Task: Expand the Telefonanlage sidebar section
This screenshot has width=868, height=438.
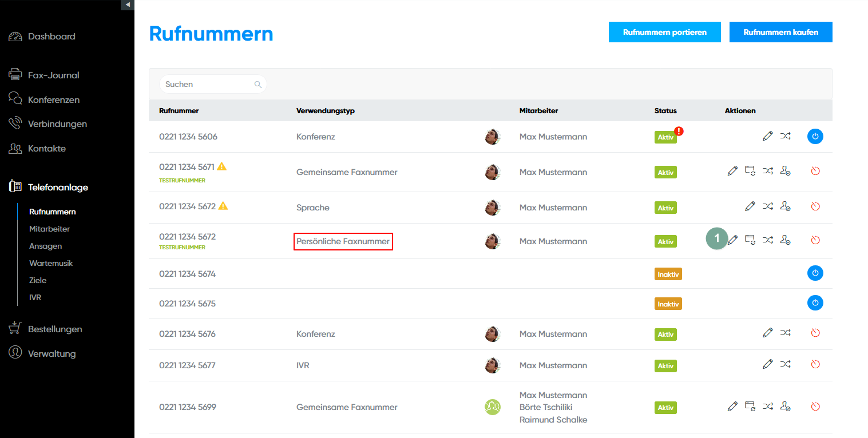Action: click(x=58, y=187)
